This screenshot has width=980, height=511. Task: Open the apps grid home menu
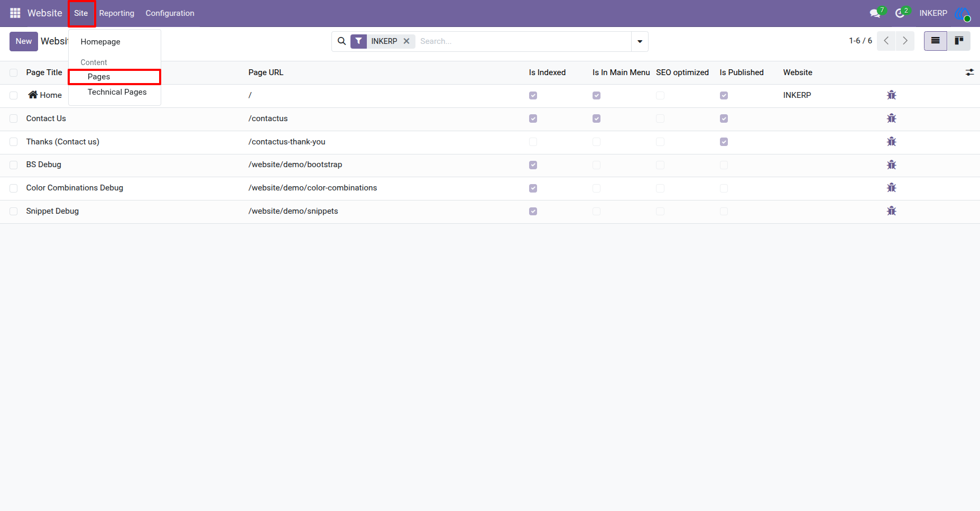[15, 13]
